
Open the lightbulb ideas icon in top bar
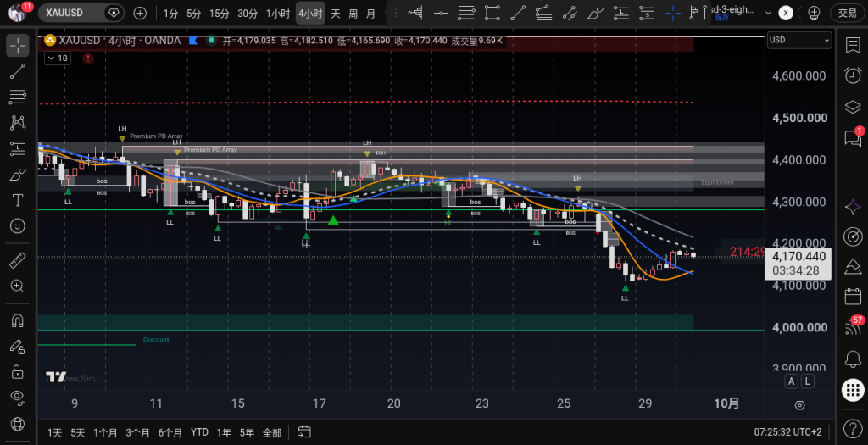pos(814,13)
